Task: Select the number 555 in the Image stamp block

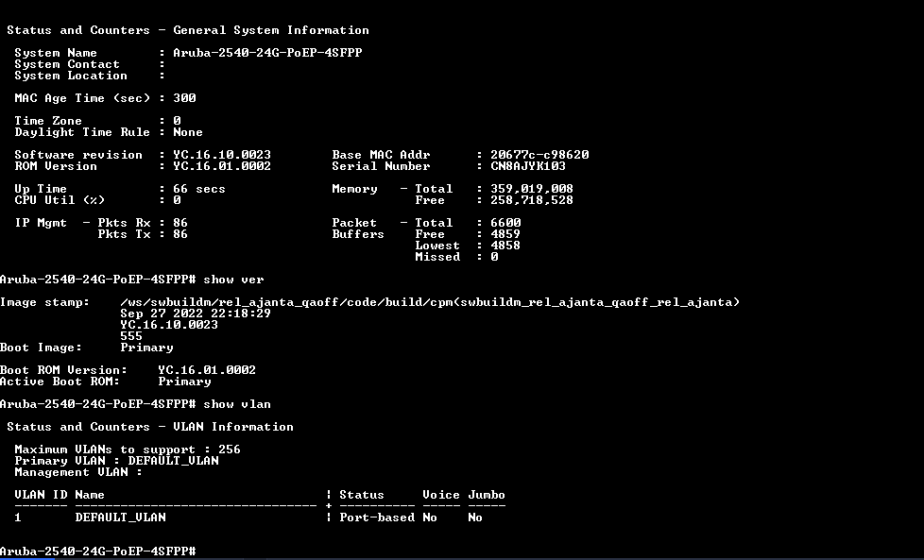Action: pos(131,336)
